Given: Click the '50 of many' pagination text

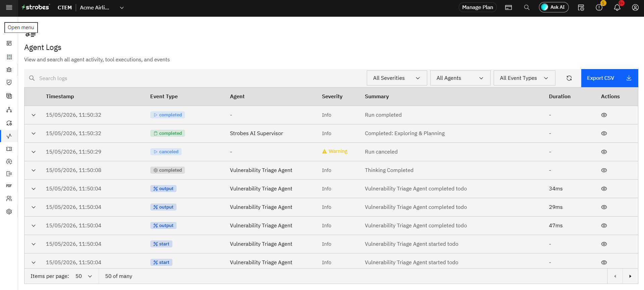Looking at the screenshot, I should [119, 276].
